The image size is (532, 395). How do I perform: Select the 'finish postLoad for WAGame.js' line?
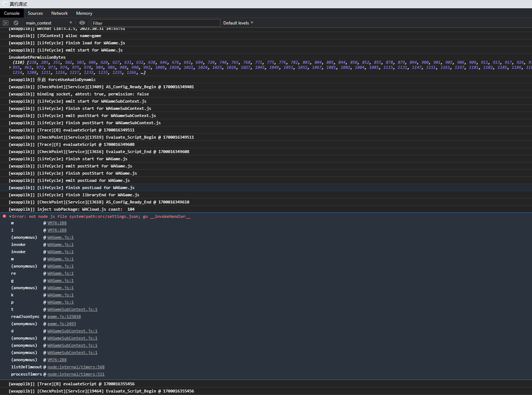pos(72,188)
